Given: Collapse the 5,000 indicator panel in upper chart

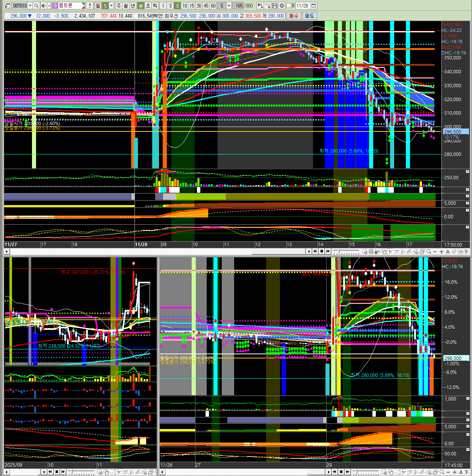Looking at the screenshot, I should 467,203.
